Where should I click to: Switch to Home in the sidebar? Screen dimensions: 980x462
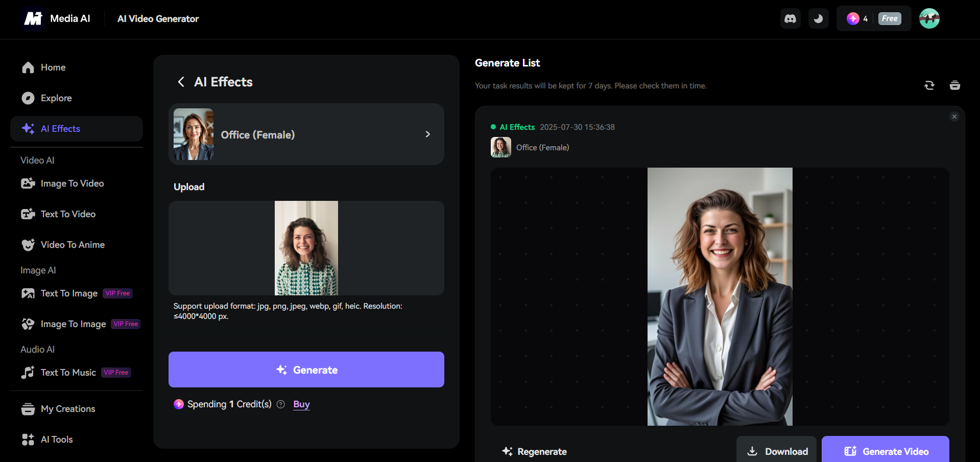tap(53, 67)
